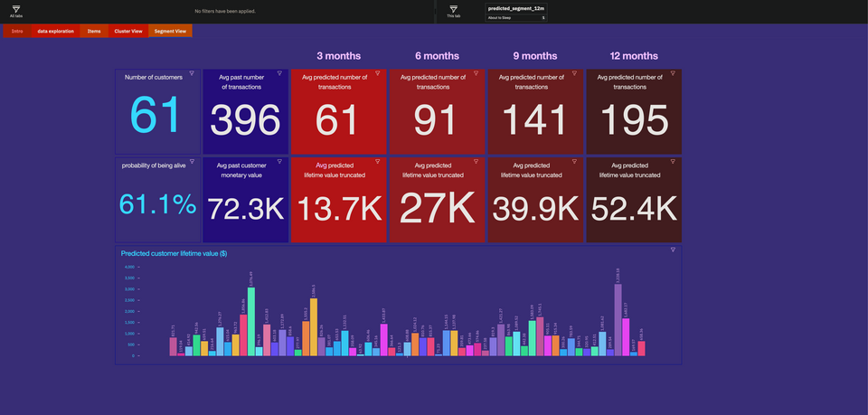Select the Segment View tab
The width and height of the screenshot is (868, 415).
point(171,31)
